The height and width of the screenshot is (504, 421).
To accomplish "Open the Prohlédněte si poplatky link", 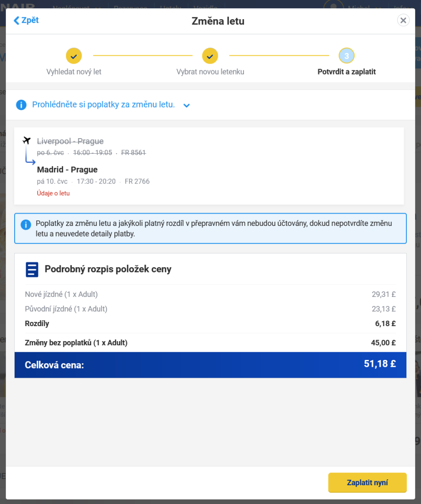I will tap(103, 105).
